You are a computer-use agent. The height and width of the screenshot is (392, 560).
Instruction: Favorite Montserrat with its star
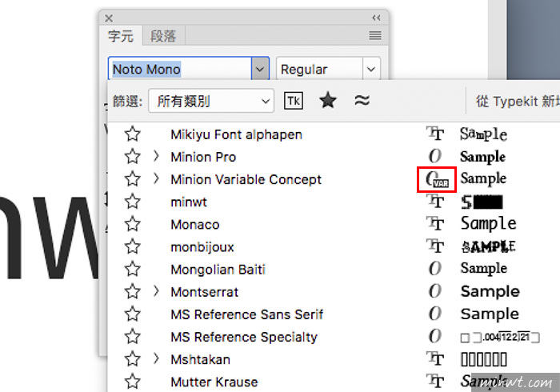(133, 291)
